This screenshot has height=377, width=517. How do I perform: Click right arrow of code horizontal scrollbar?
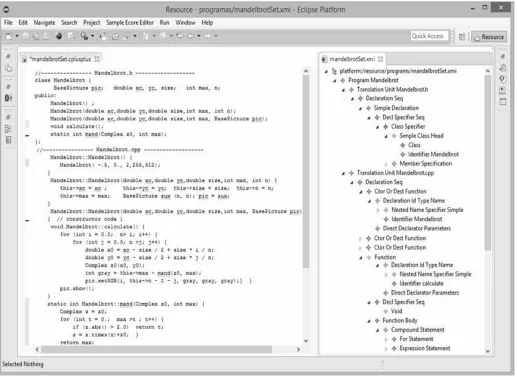click(298, 349)
